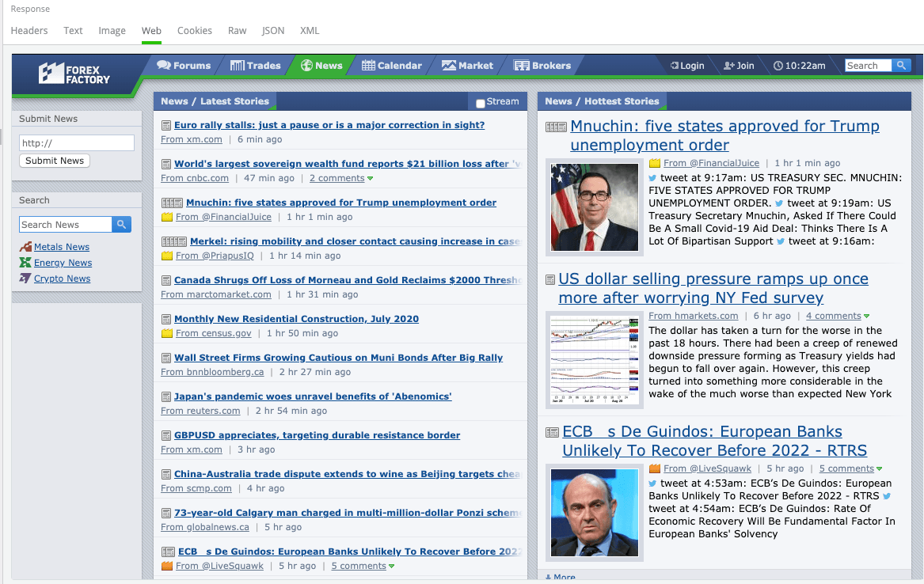Open the Market nav tab
This screenshot has width=924, height=584.
point(467,66)
